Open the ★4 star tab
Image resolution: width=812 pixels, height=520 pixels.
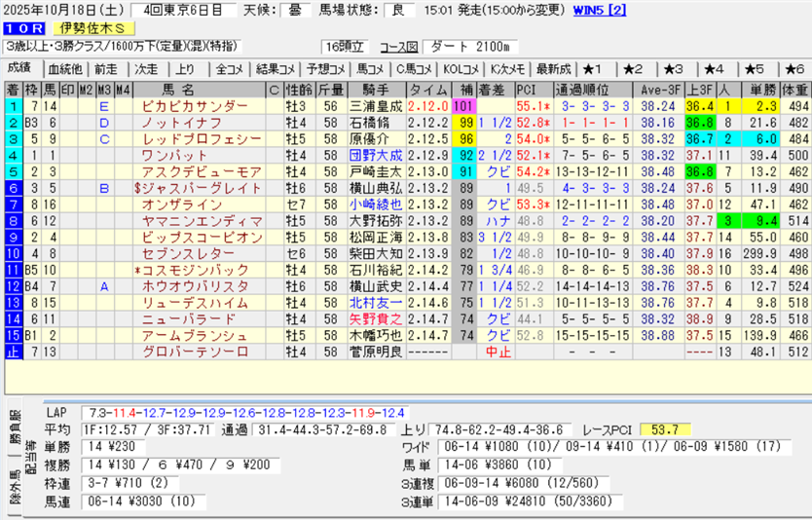(x=714, y=68)
